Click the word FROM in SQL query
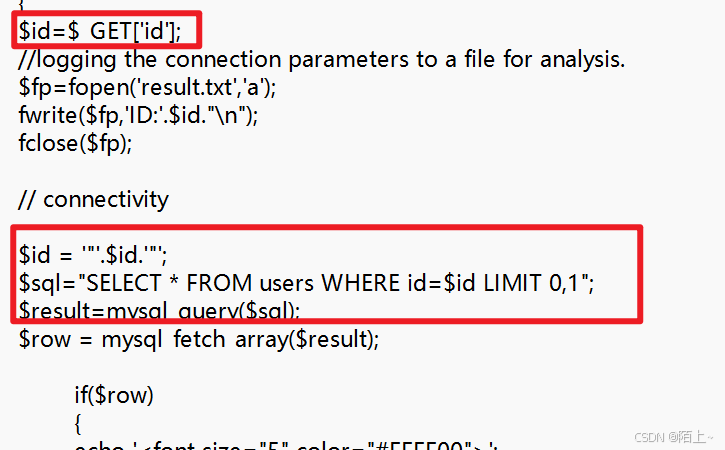This screenshot has height=450, width=725. coord(219,283)
